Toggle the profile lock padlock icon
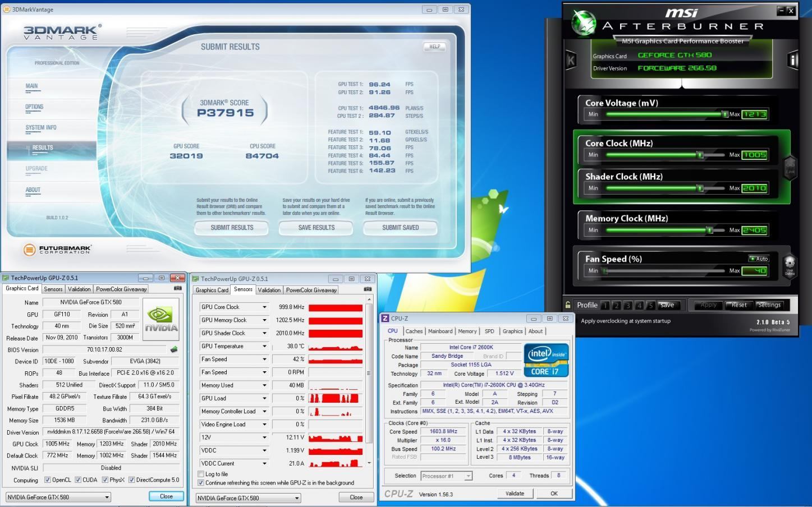 [x=568, y=305]
